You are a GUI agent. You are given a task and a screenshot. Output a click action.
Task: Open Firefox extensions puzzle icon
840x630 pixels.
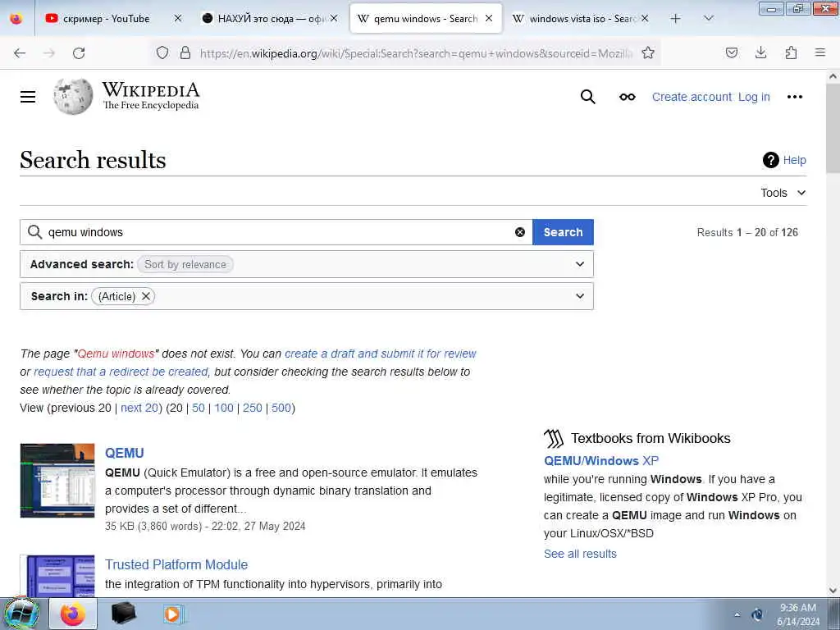791,52
